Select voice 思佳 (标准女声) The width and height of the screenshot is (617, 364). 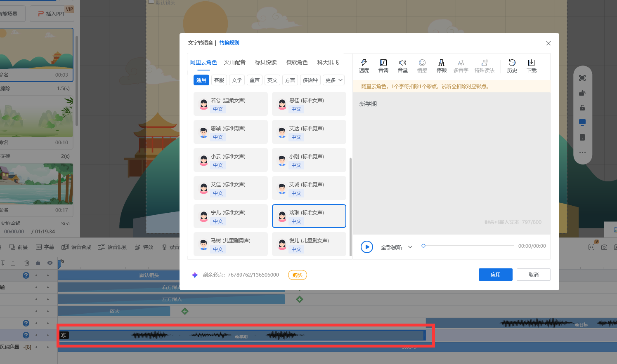(x=309, y=104)
